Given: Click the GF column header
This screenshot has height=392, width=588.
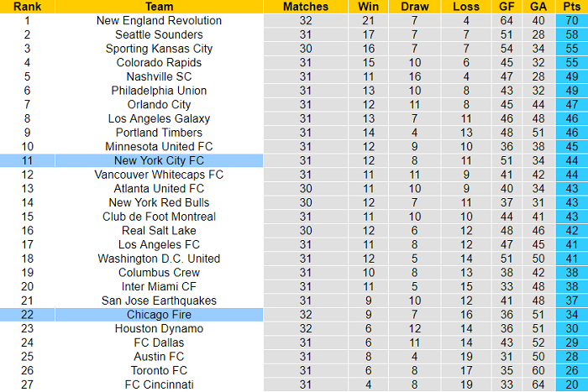Looking at the screenshot, I should click(507, 7).
